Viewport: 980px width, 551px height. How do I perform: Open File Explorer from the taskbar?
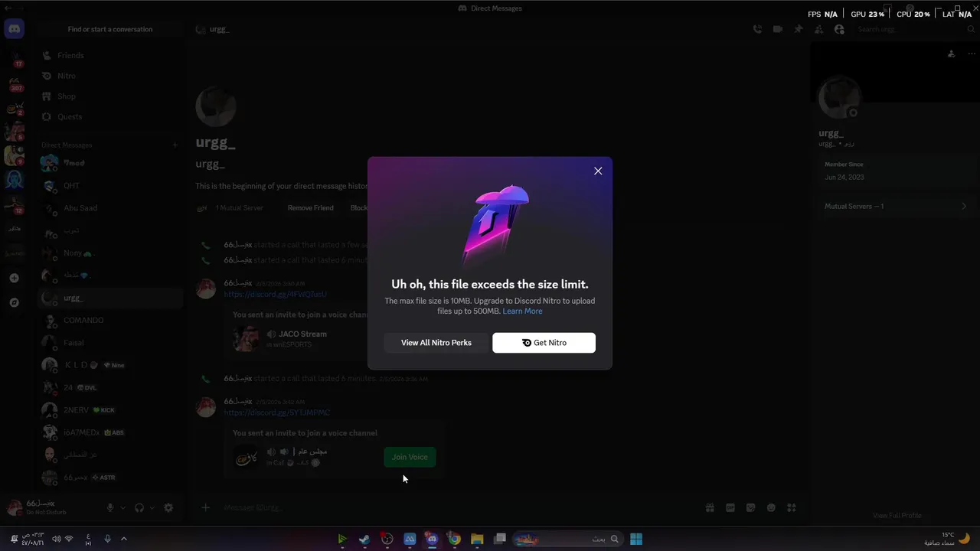pyautogui.click(x=477, y=539)
